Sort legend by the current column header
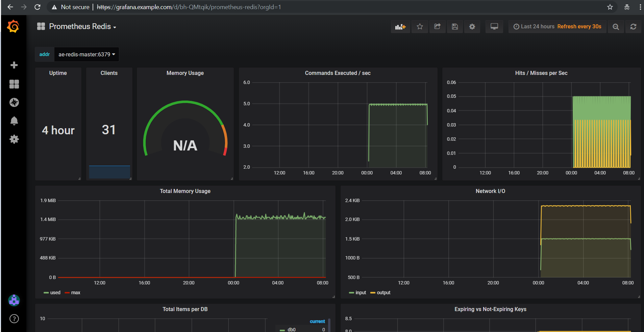Image resolution: width=644 pixels, height=332 pixels. coord(317,321)
